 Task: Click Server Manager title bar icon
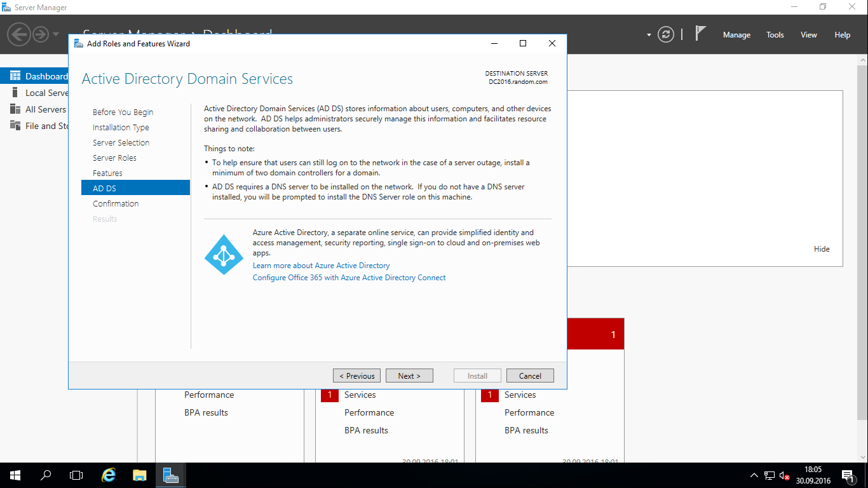[x=7, y=8]
